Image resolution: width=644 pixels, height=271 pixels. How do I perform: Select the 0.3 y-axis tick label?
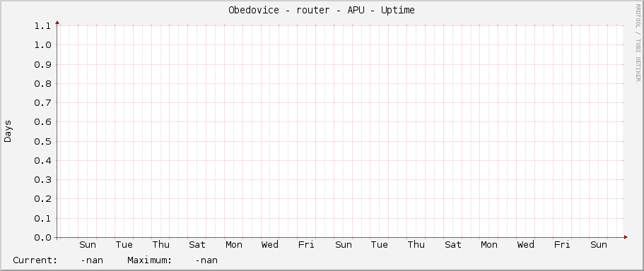[x=42, y=180]
